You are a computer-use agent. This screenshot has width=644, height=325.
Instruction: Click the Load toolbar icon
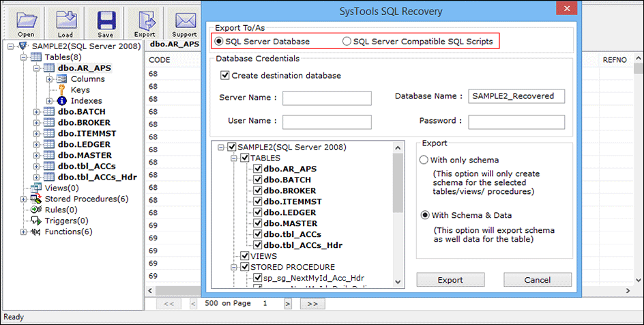click(66, 20)
